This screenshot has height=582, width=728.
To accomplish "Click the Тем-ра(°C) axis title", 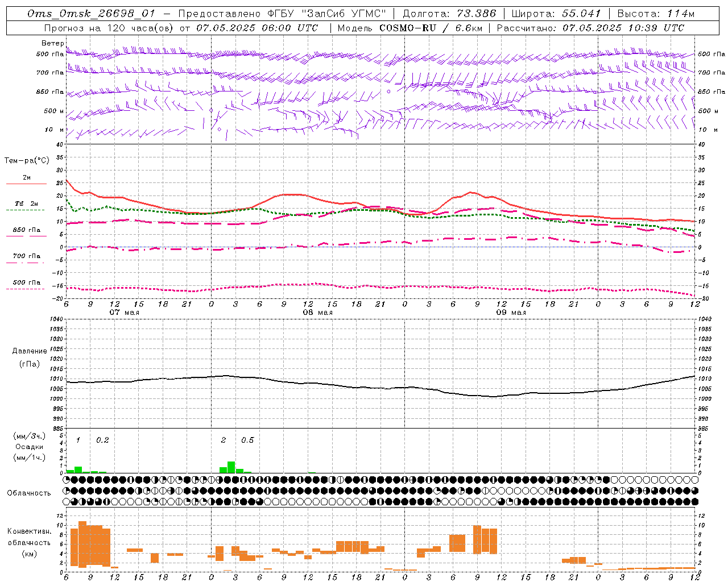I will (x=27, y=161).
